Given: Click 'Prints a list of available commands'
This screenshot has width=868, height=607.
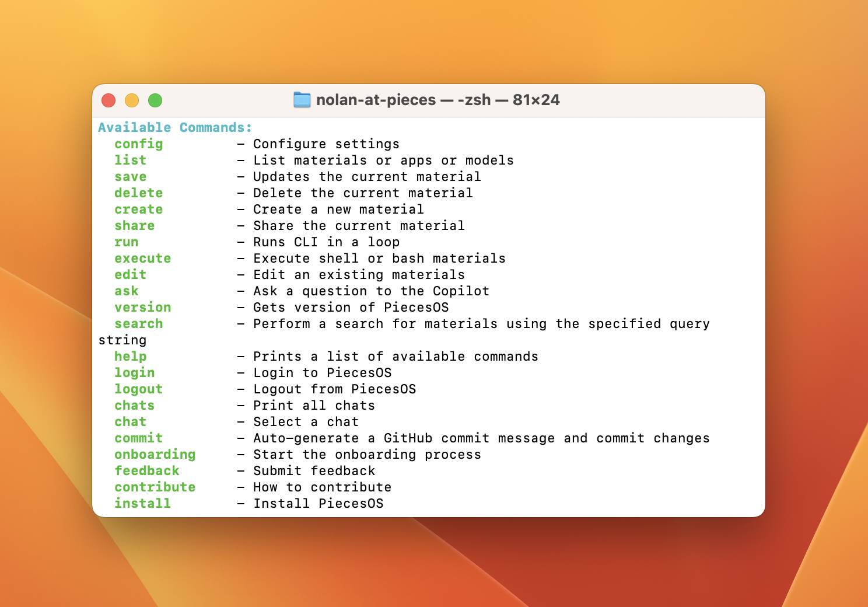Looking at the screenshot, I should tap(396, 356).
